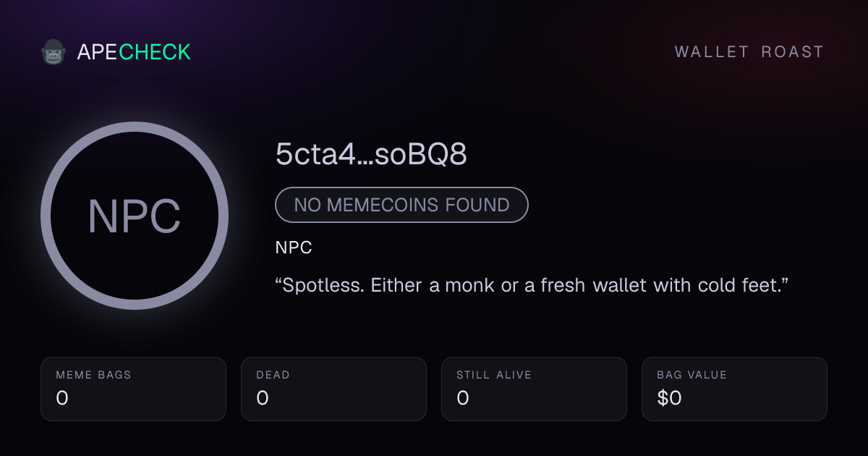The width and height of the screenshot is (868, 456).
Task: Click the NO MEMECOINS FOUND badge
Action: (x=401, y=205)
